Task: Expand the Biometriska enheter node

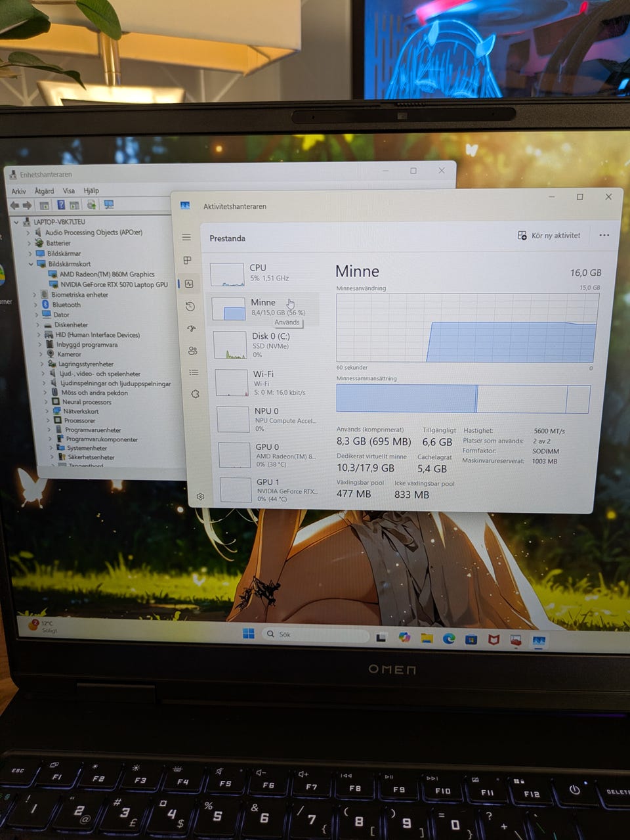Action: pyautogui.click(x=35, y=295)
